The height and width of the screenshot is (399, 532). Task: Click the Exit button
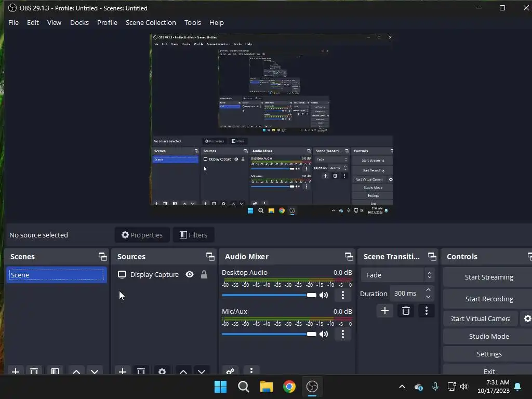click(488, 370)
